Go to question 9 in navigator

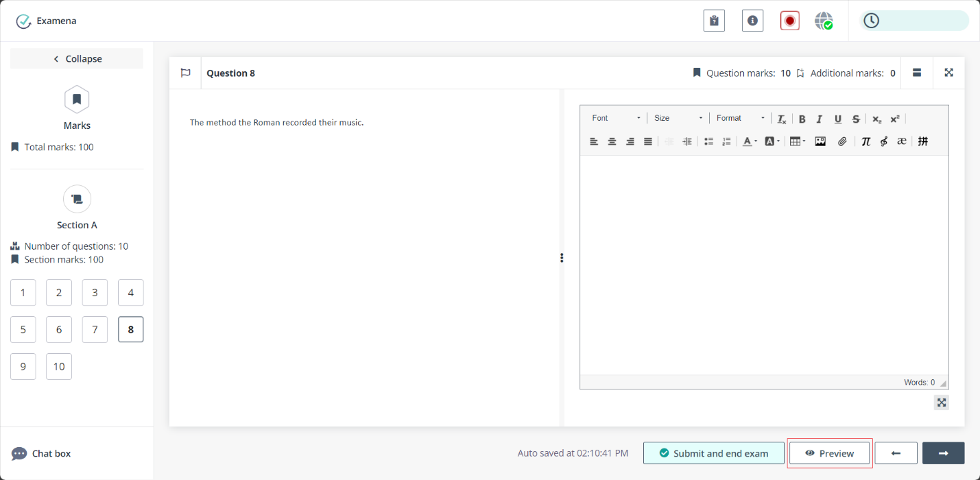pyautogui.click(x=23, y=366)
